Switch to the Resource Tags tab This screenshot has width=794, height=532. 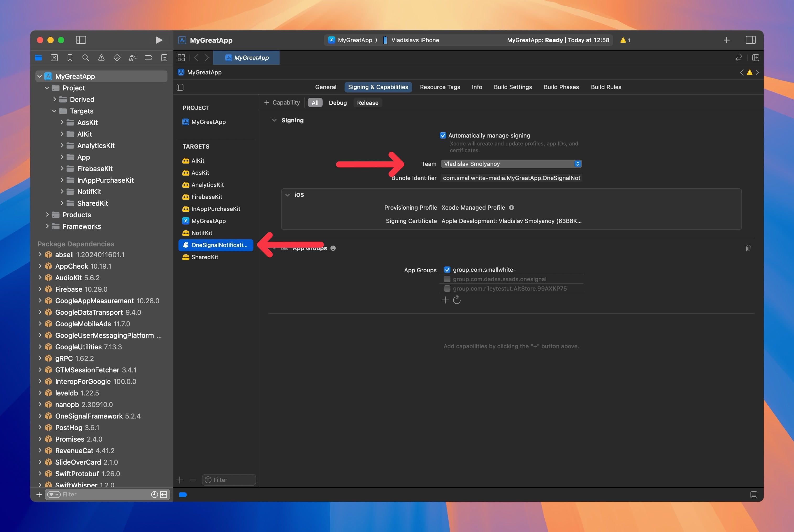pyautogui.click(x=440, y=87)
